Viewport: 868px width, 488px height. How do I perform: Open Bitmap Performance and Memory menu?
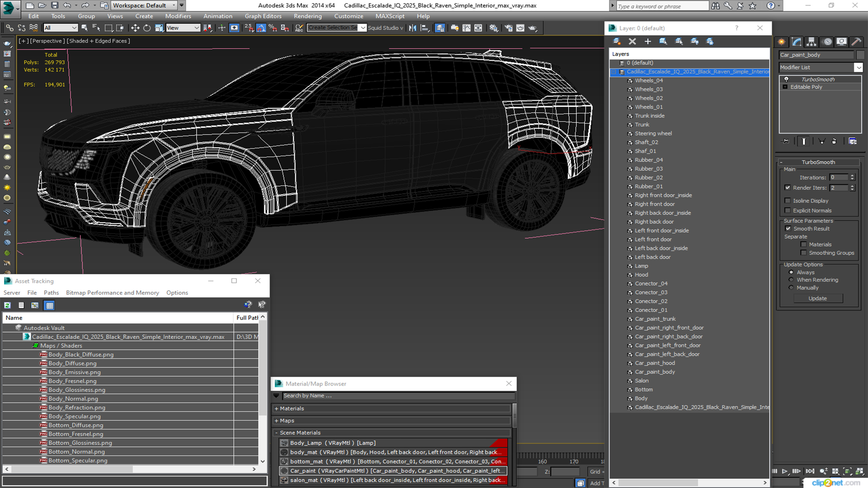[113, 293]
